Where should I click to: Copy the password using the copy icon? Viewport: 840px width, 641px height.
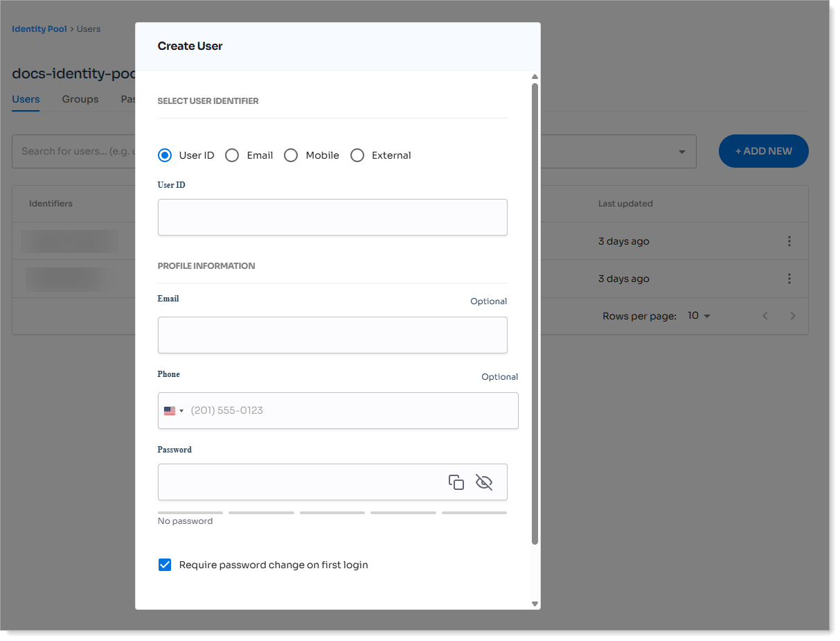click(456, 482)
